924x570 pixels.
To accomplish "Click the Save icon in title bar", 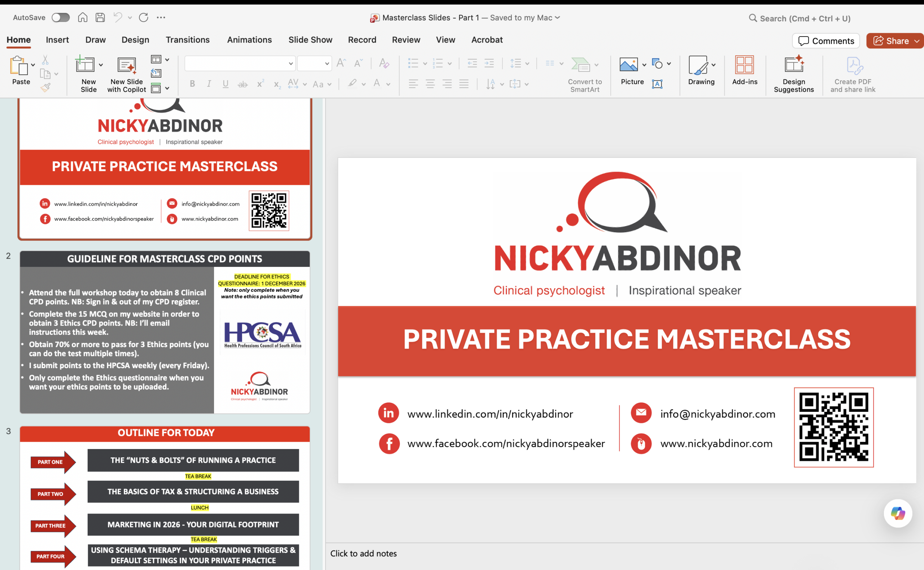I will point(100,17).
